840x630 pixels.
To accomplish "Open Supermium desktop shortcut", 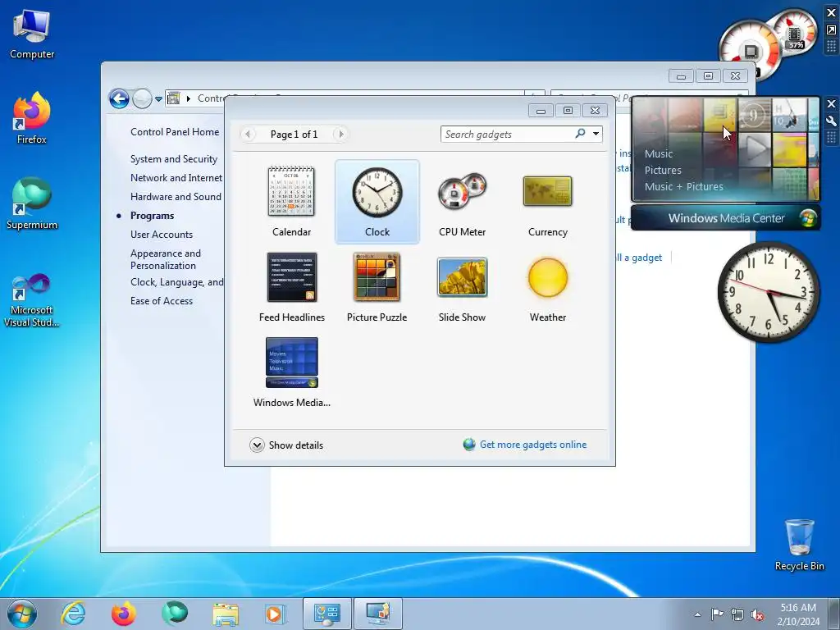I will (x=32, y=203).
